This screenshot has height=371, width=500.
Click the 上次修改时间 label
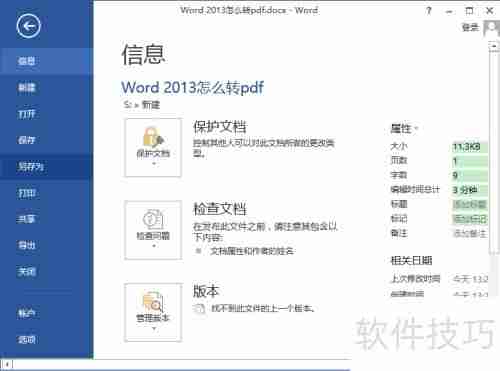point(415,279)
